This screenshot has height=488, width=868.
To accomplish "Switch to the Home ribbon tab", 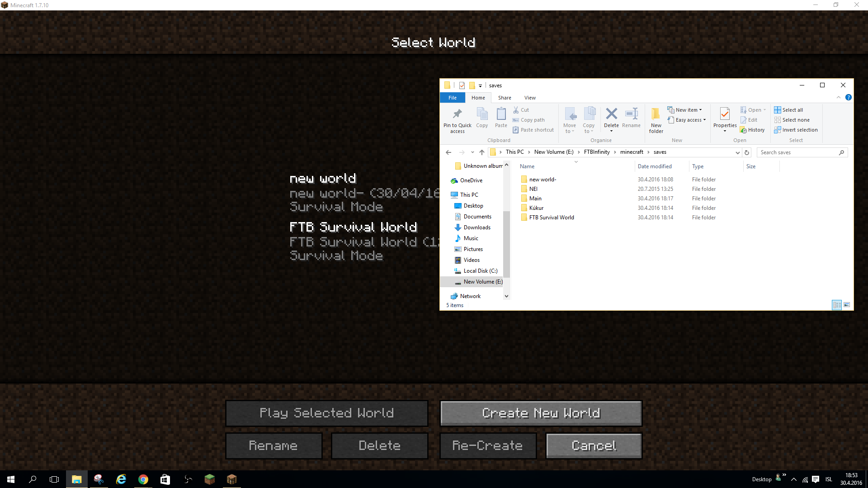I will [478, 98].
